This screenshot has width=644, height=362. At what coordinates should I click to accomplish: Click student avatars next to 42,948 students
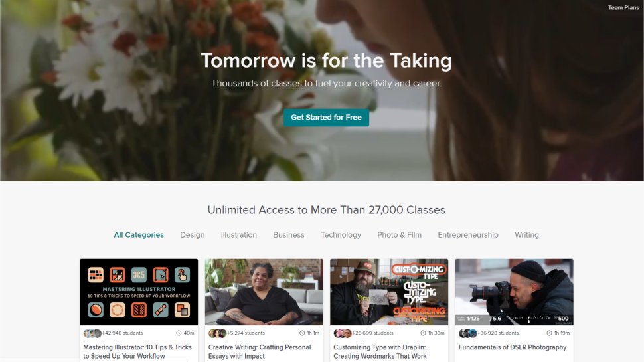tap(92, 333)
